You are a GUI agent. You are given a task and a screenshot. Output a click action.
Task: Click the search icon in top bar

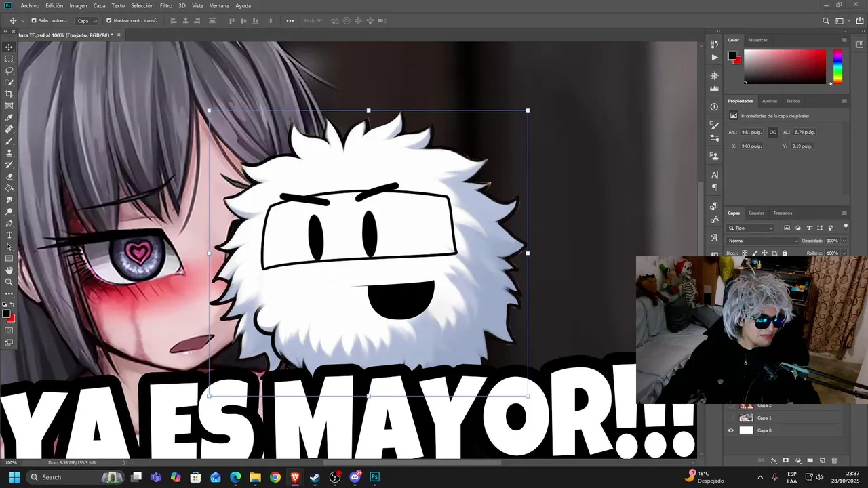[x=826, y=21]
